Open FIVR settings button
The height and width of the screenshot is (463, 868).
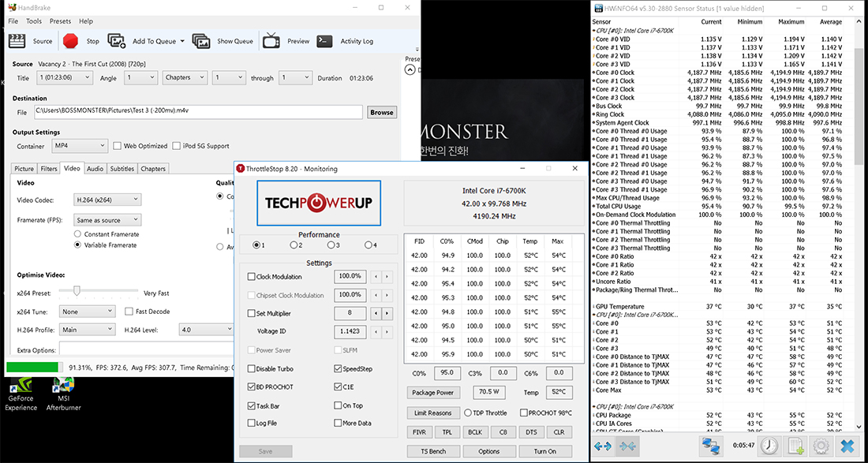coord(419,432)
